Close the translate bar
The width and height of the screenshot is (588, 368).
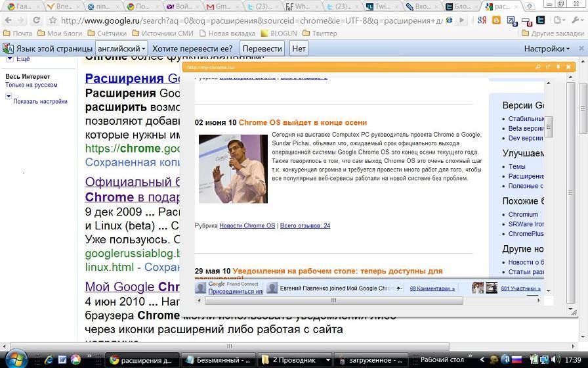coord(581,49)
